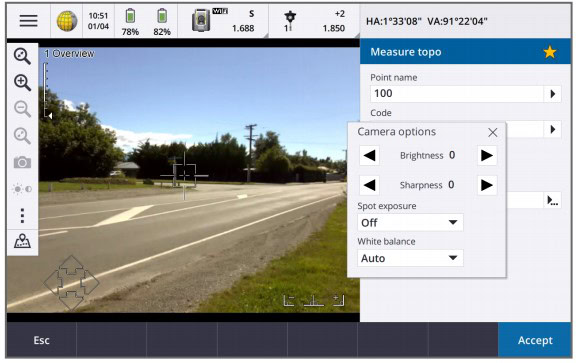Screen dimensions: 578x363
Task: Click the instrument height value 1.688
Action: pos(243,28)
